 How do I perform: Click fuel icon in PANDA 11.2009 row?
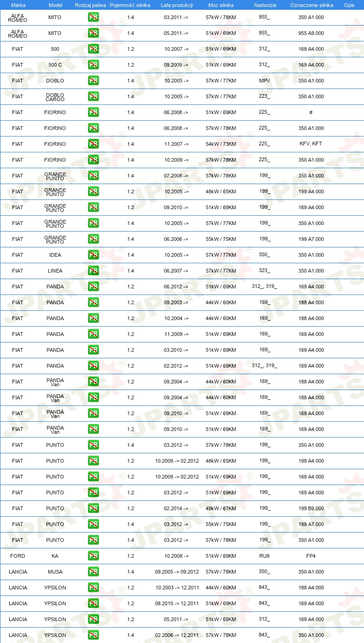pos(93,335)
